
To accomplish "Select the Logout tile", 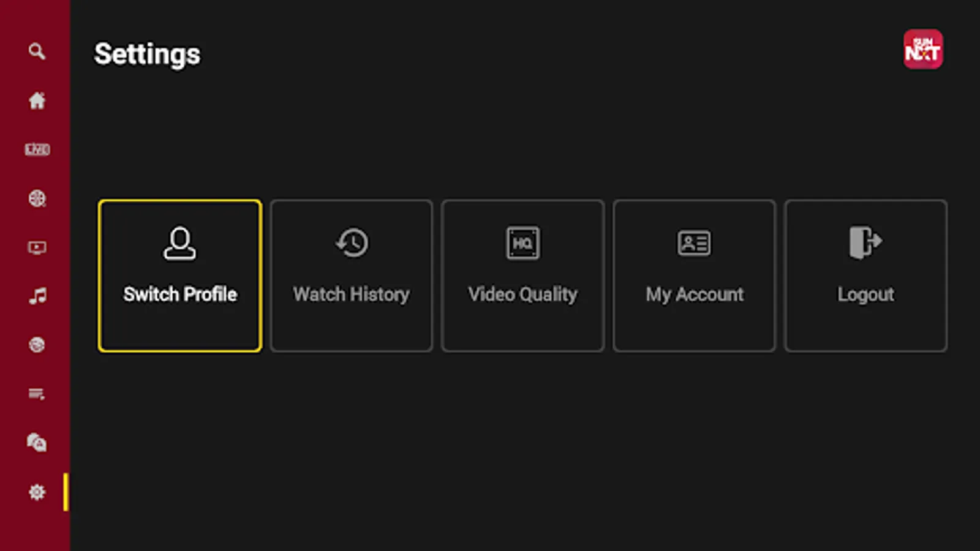I will 866,275.
